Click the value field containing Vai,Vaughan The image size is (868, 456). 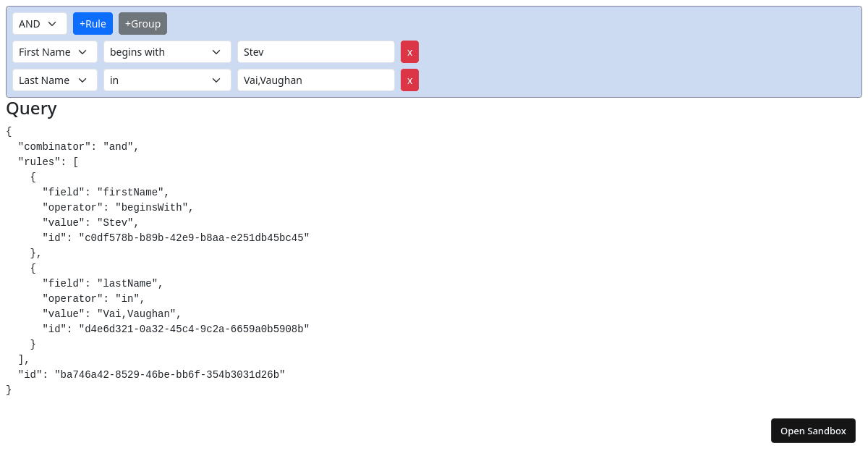point(315,80)
